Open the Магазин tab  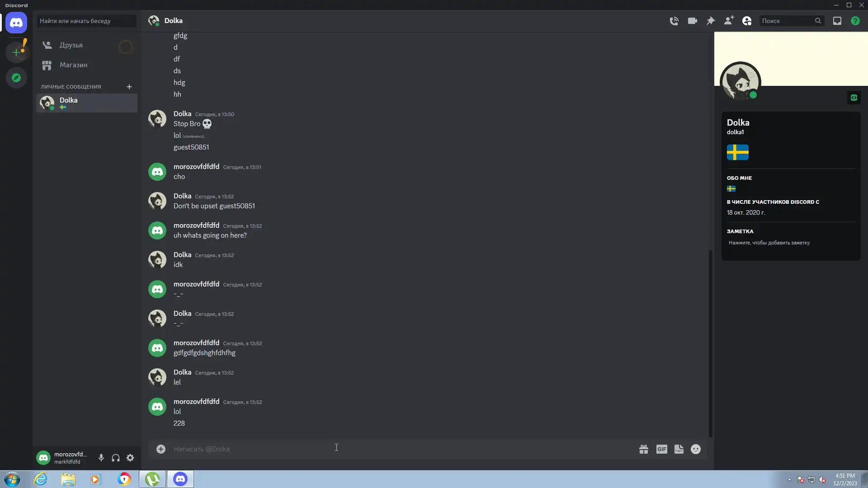87,65
